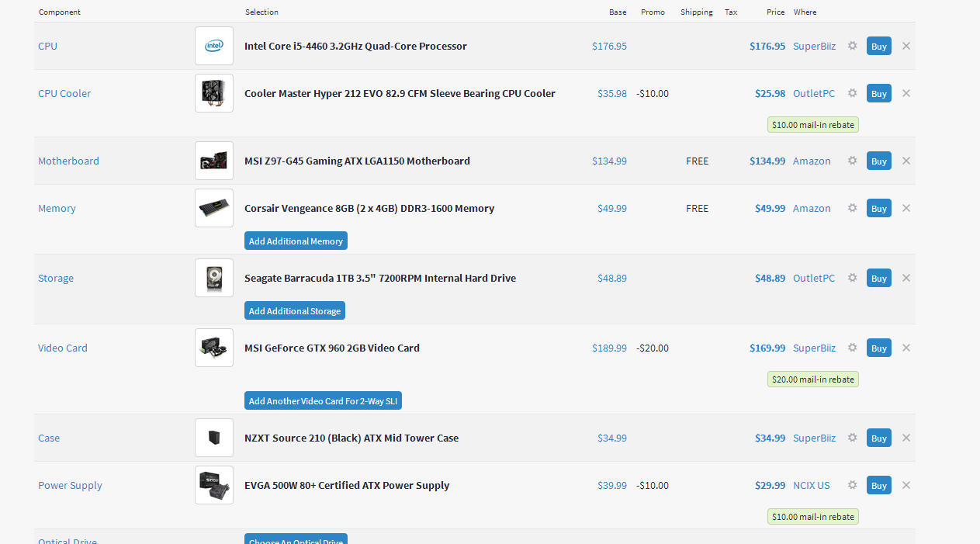Buy the EVGA 500W power supply
980x544 pixels.
tap(879, 485)
